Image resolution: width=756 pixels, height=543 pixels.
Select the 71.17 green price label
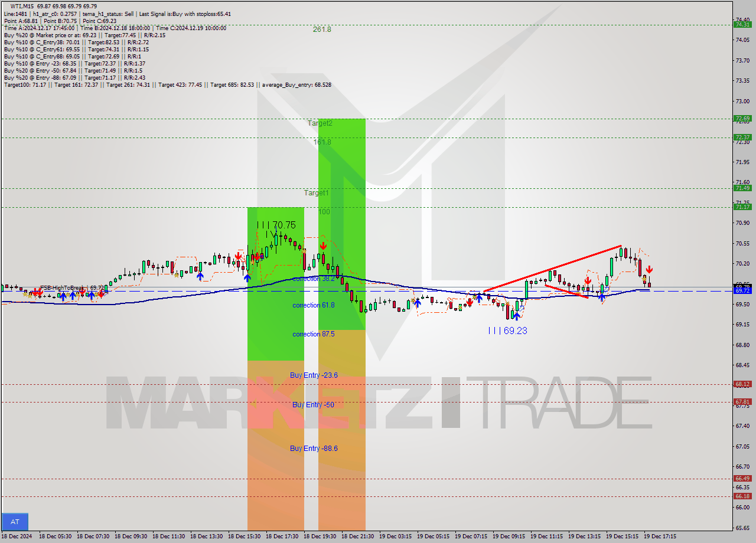pyautogui.click(x=742, y=207)
